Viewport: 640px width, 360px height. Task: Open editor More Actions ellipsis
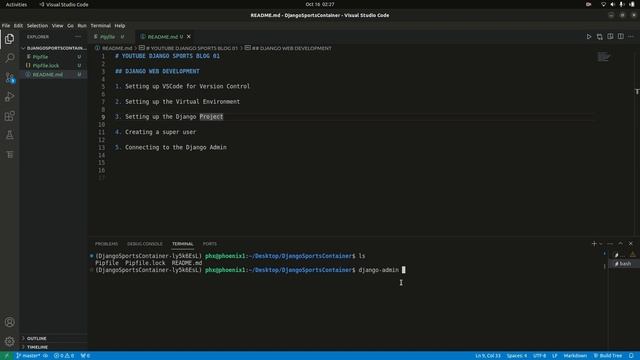point(631,37)
